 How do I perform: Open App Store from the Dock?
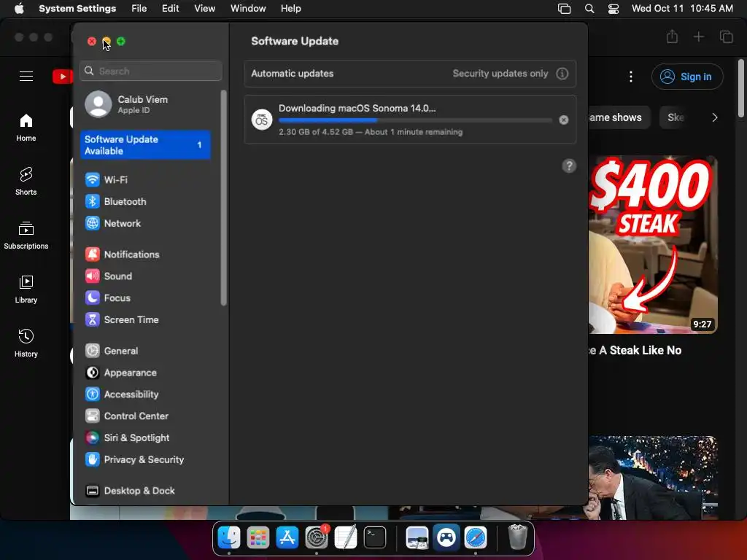(287, 537)
